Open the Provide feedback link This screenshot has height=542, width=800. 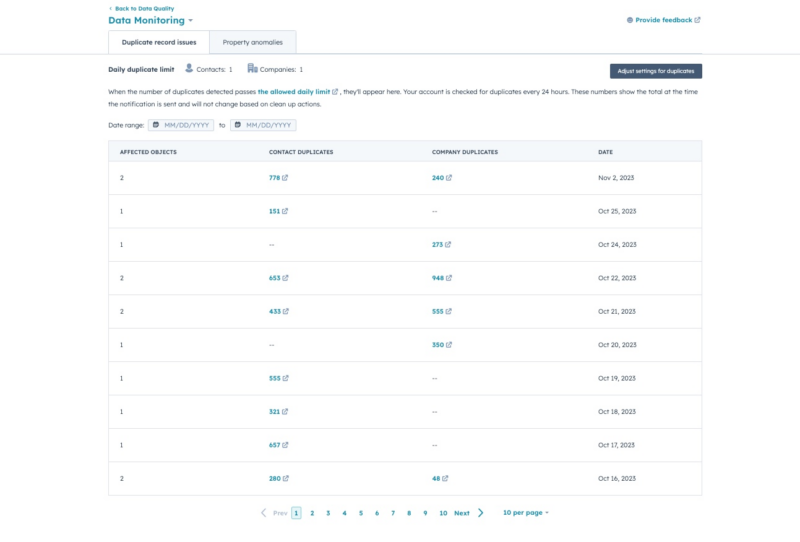click(663, 20)
